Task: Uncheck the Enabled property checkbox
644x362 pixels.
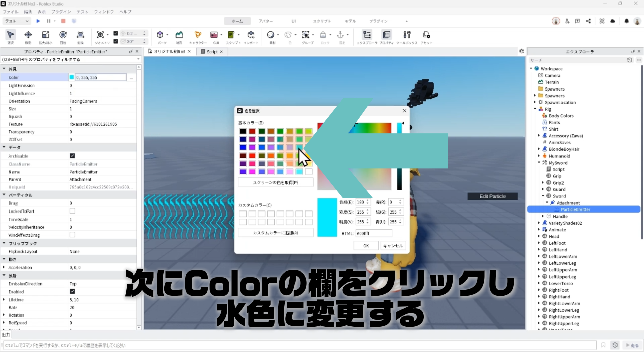Action: pyautogui.click(x=72, y=292)
